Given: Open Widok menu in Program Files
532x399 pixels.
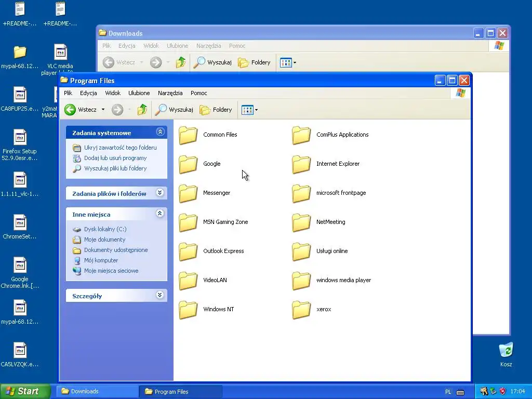Looking at the screenshot, I should (113, 93).
